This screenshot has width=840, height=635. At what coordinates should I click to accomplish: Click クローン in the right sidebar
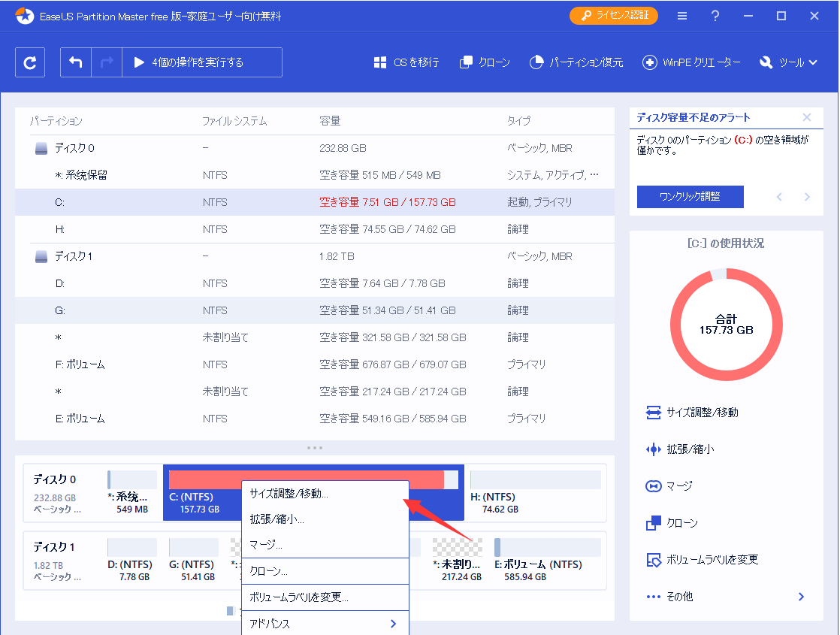point(672,523)
